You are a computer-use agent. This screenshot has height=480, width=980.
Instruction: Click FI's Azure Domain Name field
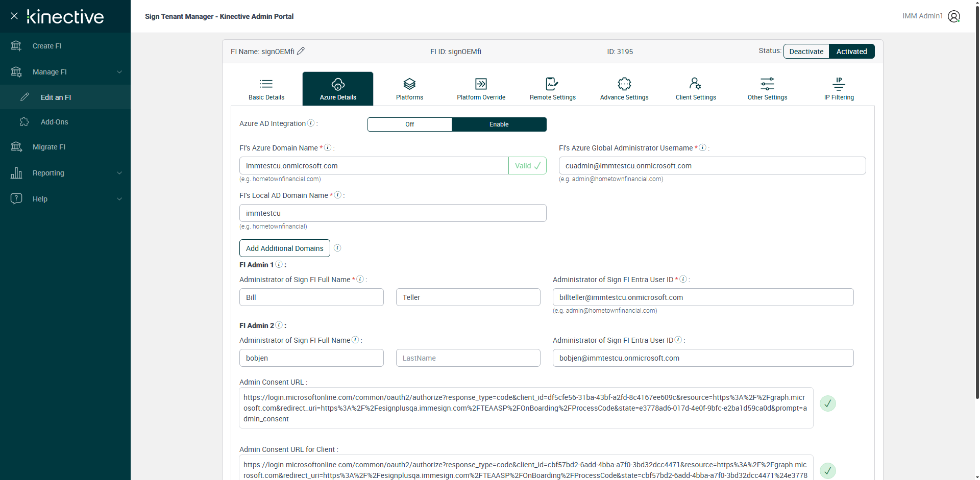click(x=374, y=166)
